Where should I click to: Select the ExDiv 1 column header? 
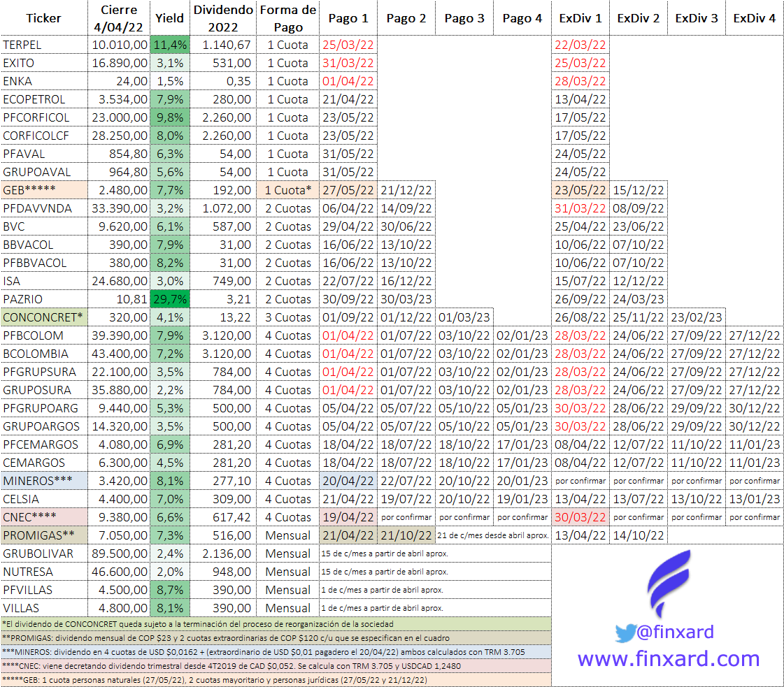[580, 18]
